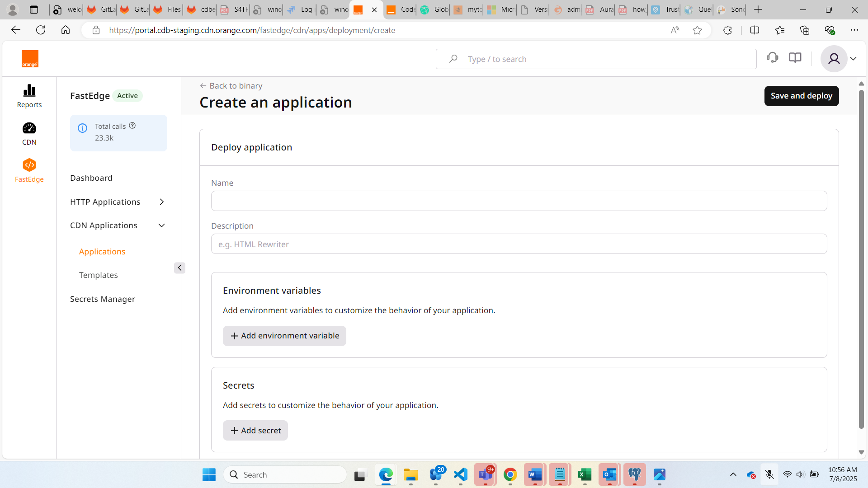Open the documentation book icon
The image size is (868, 488).
point(795,58)
